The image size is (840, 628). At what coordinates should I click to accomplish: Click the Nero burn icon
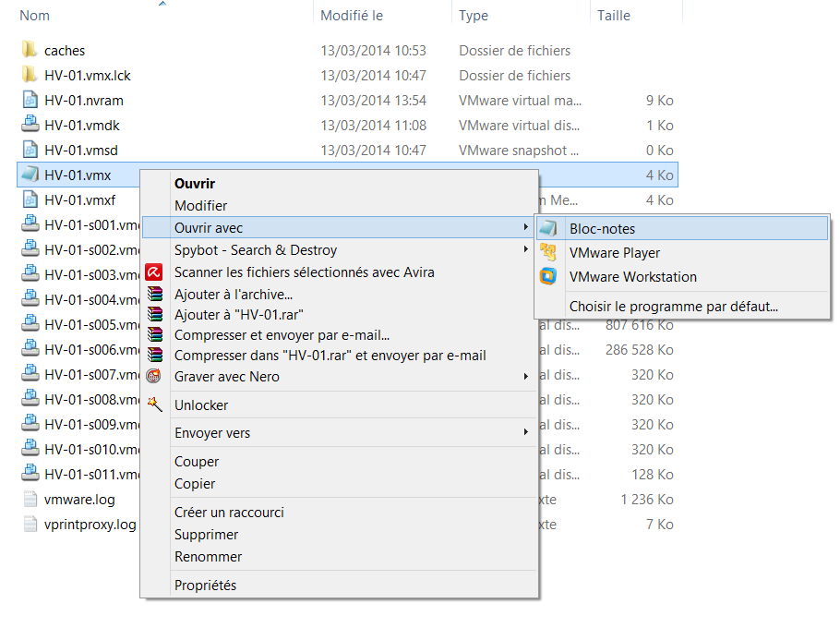154,376
